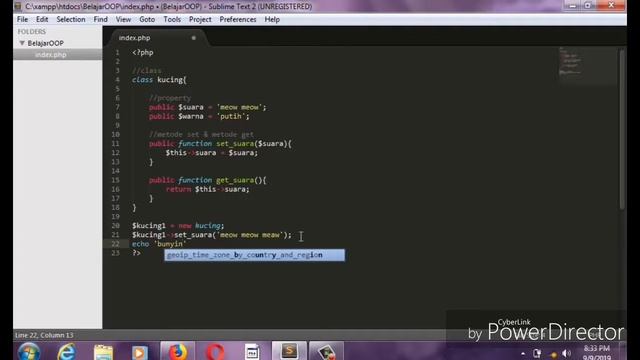
Task: Click the '$kucing1 = new kucing;' line
Action: pos(178,226)
